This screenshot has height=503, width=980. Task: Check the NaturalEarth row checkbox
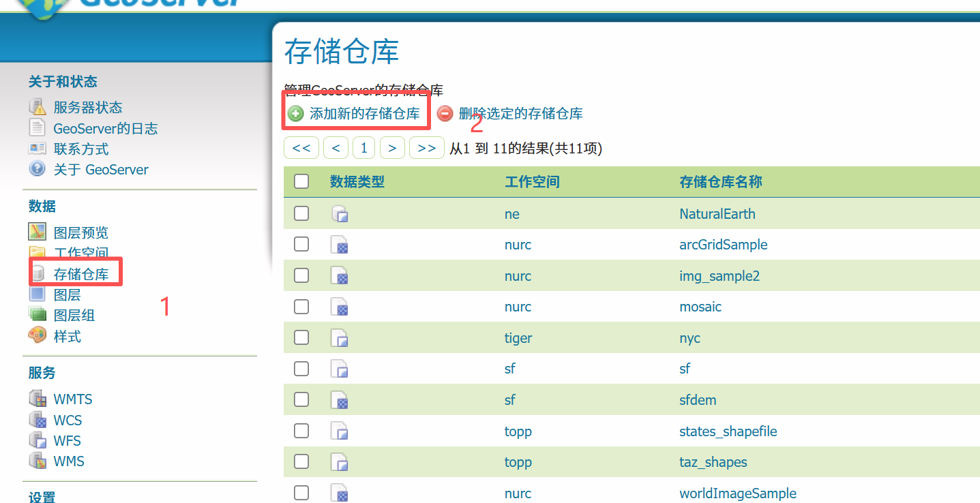pyautogui.click(x=301, y=213)
